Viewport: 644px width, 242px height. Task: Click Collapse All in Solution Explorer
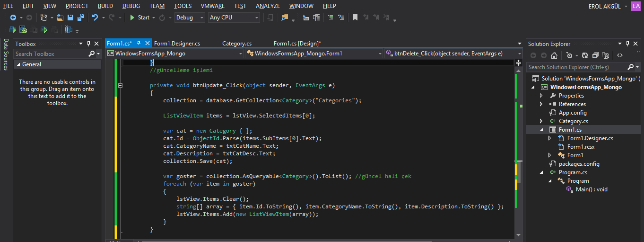(x=595, y=55)
